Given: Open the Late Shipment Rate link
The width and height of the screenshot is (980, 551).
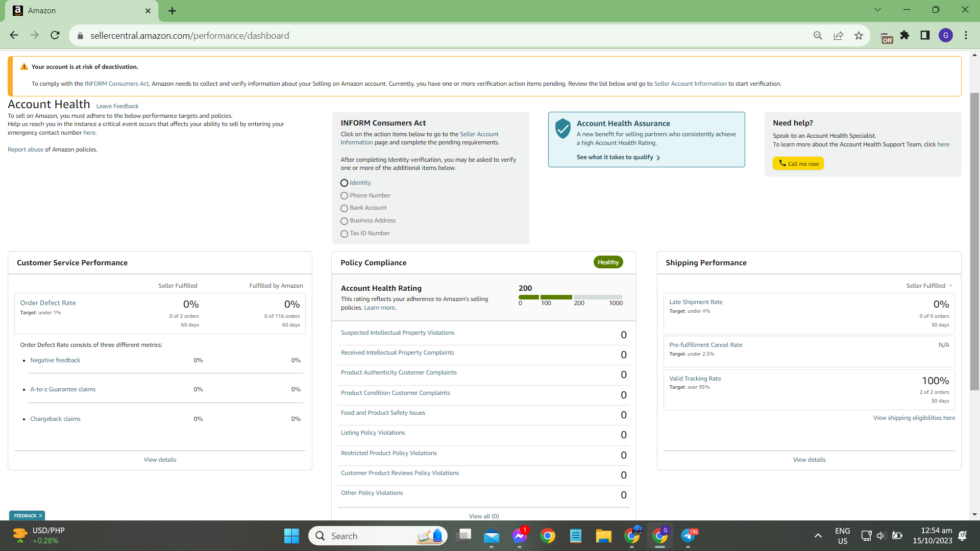Looking at the screenshot, I should tap(696, 302).
